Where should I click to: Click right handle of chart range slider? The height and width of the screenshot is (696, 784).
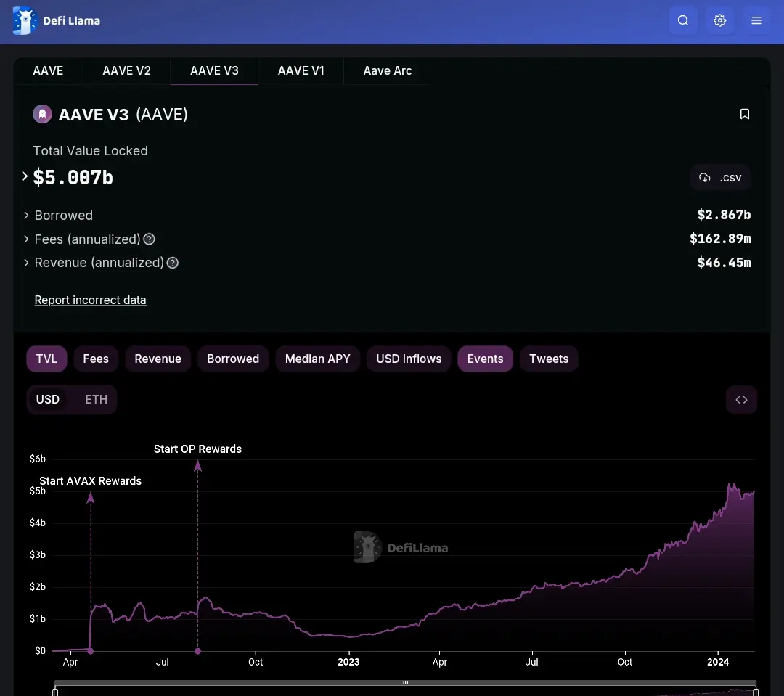click(x=756, y=692)
